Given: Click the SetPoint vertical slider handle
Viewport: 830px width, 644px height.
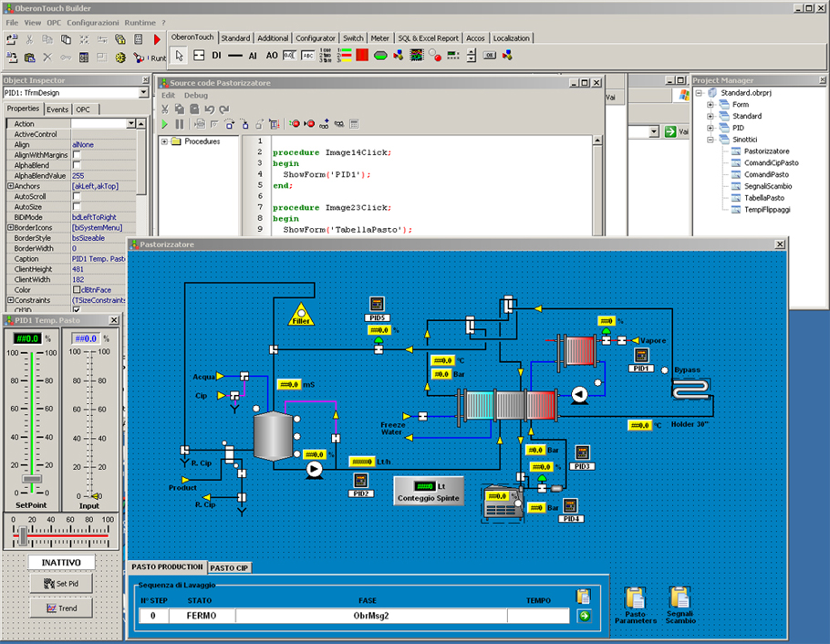Looking at the screenshot, I should [x=32, y=479].
